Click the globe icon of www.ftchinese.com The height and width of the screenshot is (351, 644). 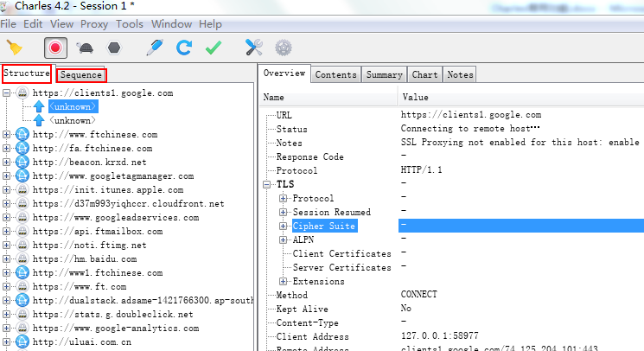22,134
